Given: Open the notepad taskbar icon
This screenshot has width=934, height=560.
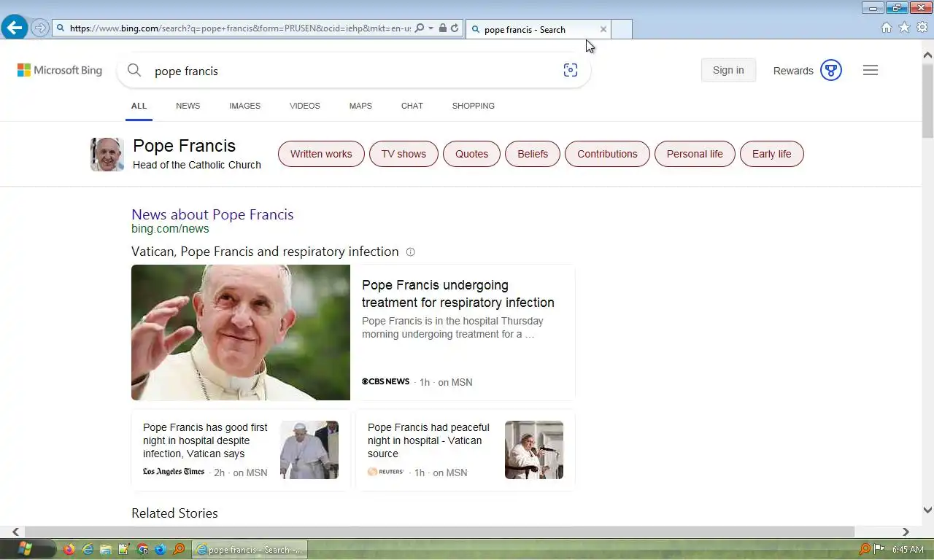Looking at the screenshot, I should point(124,549).
